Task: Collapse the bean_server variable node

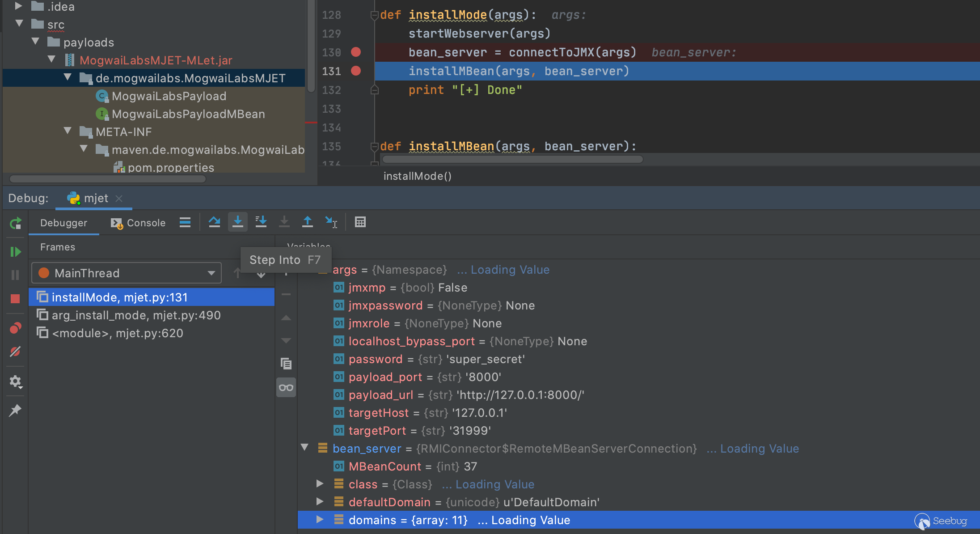Action: [x=305, y=448]
